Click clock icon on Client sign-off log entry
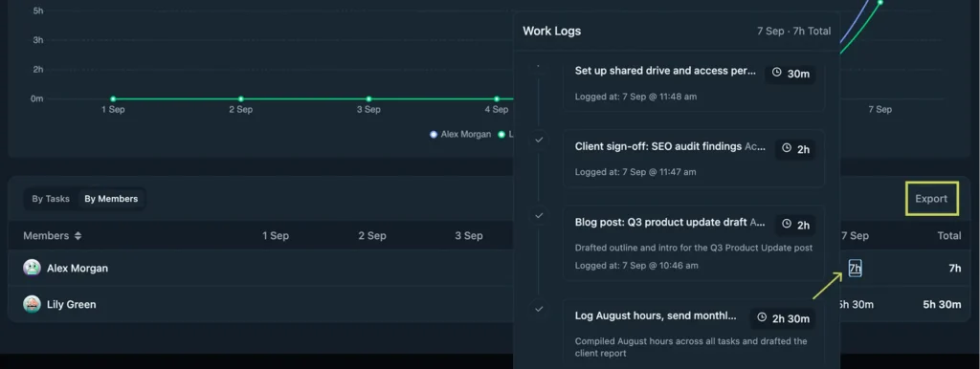Viewport: 980px width, 369px height. tap(787, 149)
